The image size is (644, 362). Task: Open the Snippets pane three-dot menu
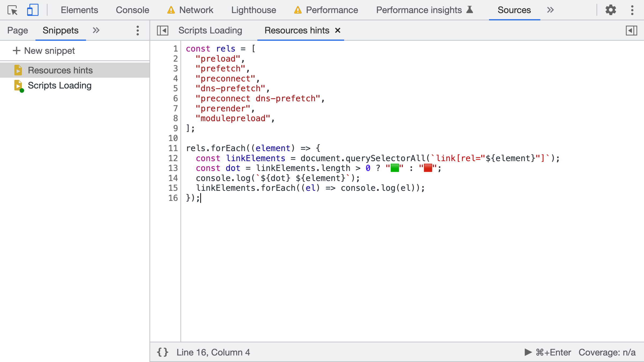click(x=138, y=31)
